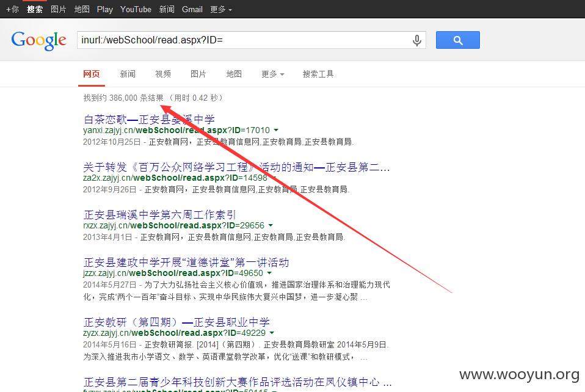Click URL jzzx.zajyj.cn/webSchool/read.aspx?ID=49650
Image resolution: width=585 pixels, height=392 pixels.
pyautogui.click(x=173, y=273)
